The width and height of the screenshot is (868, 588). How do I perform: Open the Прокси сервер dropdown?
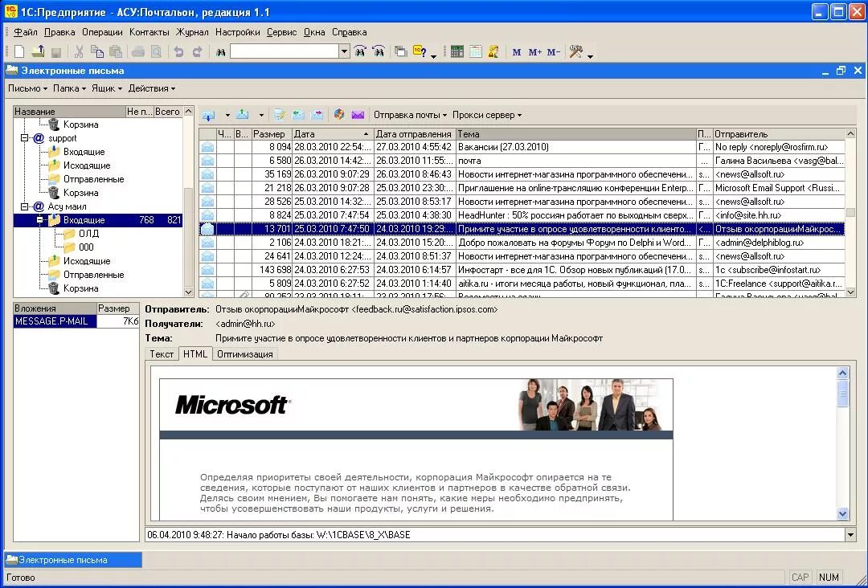coord(486,115)
